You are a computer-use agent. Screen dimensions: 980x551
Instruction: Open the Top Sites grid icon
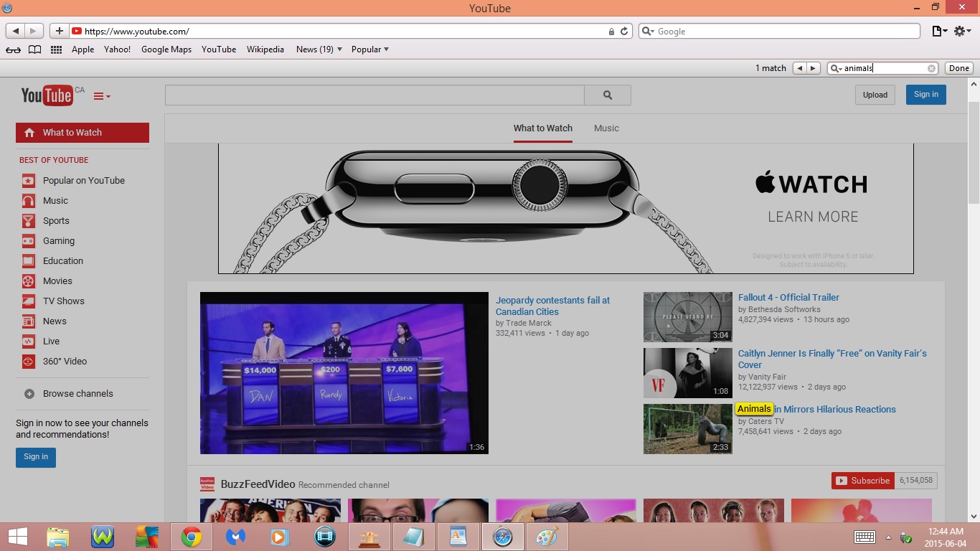56,50
